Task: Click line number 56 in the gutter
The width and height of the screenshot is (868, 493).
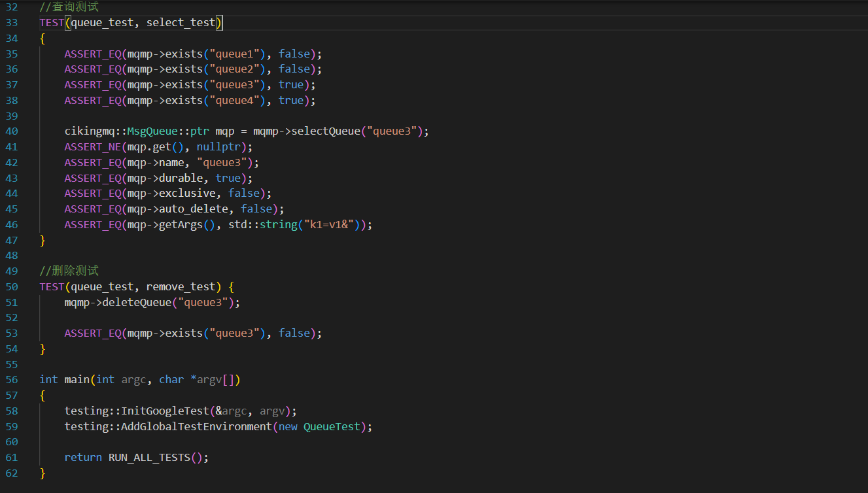Action: pyautogui.click(x=12, y=379)
